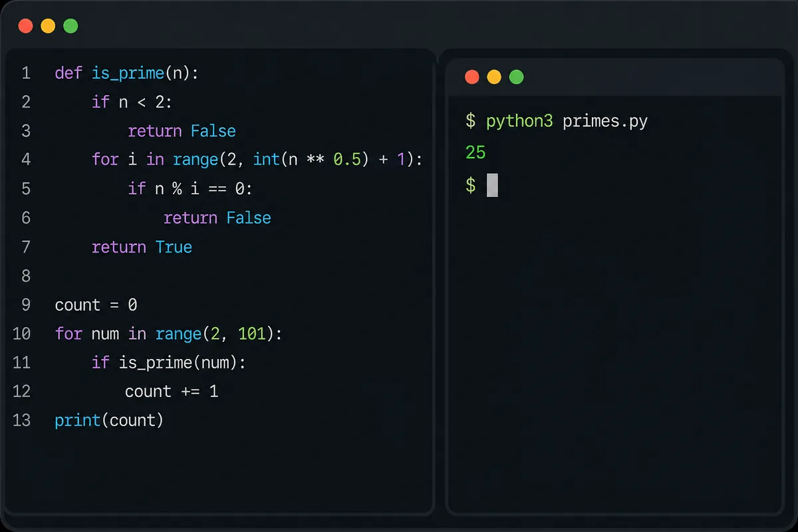798x532 pixels.
Task: Click line number 5 in the gutter
Action: point(26,189)
